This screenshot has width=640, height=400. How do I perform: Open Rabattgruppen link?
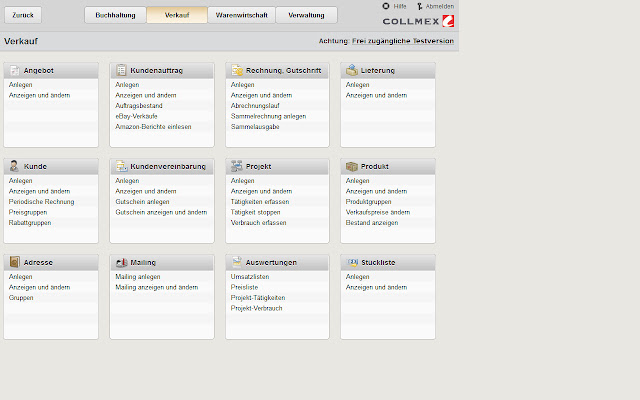(x=30, y=223)
